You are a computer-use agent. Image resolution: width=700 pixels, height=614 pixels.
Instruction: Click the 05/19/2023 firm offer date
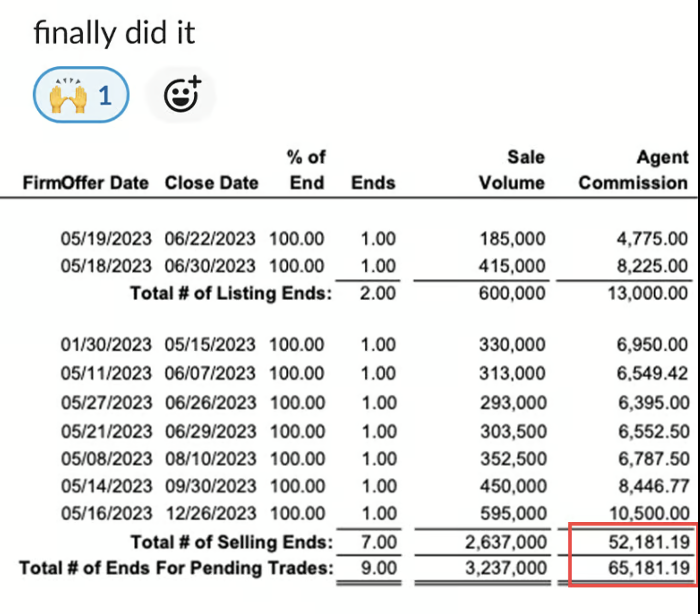[x=106, y=239]
